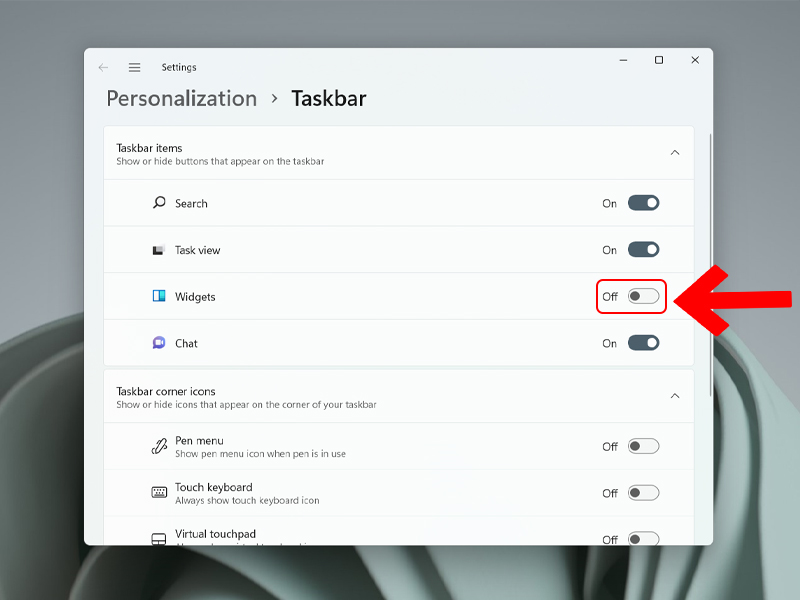The height and width of the screenshot is (600, 800).
Task: Turn on the Virtual touchpad toggle
Action: click(x=643, y=538)
